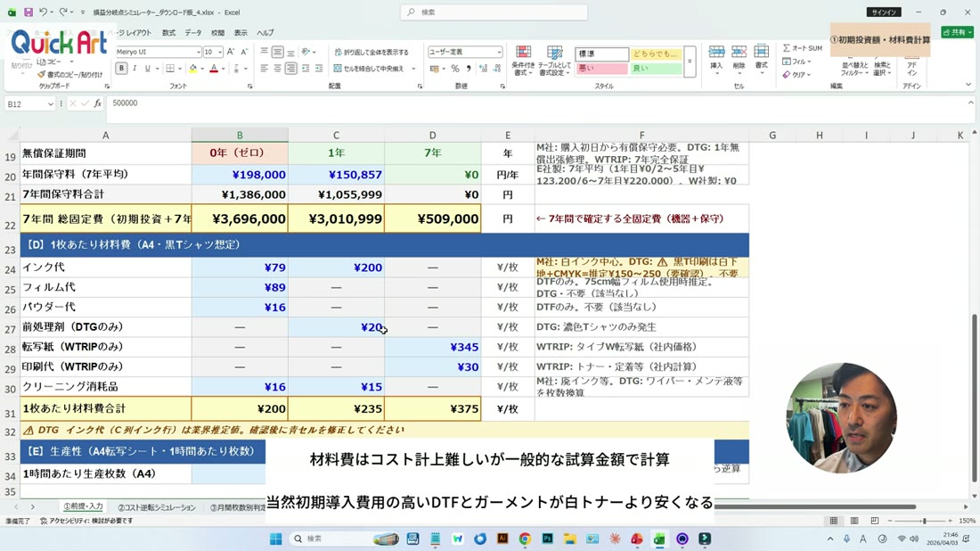The width and height of the screenshot is (980, 551).
Task: Open Conditional Formatting menu
Action: [x=523, y=61]
